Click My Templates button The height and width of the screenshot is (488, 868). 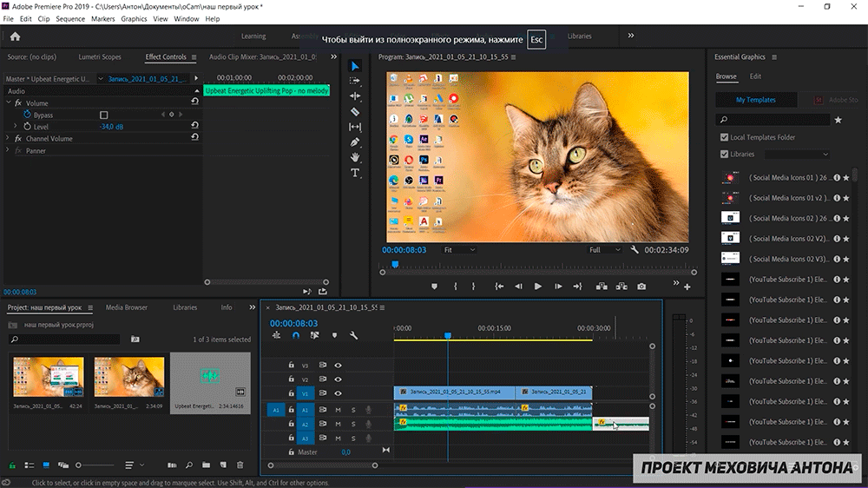(756, 100)
